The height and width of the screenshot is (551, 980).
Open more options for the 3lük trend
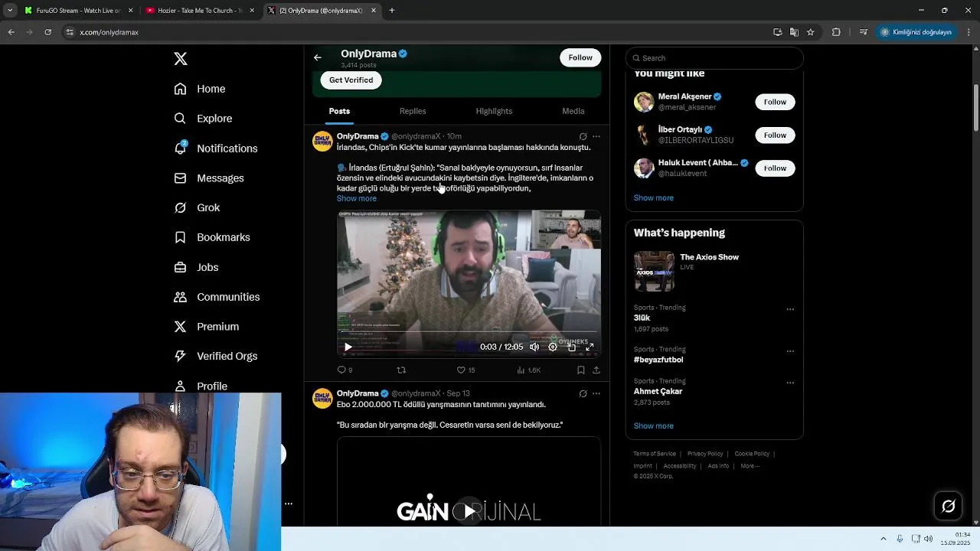coord(790,310)
